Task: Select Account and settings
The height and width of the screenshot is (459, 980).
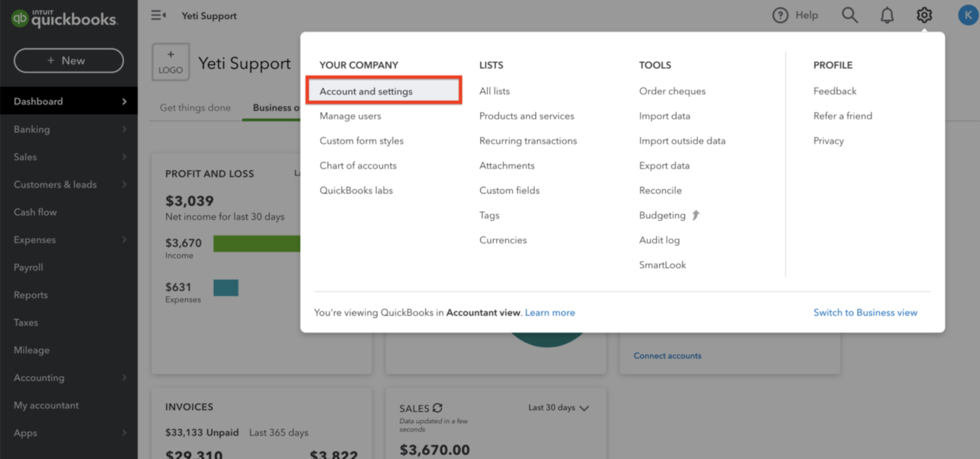Action: tap(384, 91)
